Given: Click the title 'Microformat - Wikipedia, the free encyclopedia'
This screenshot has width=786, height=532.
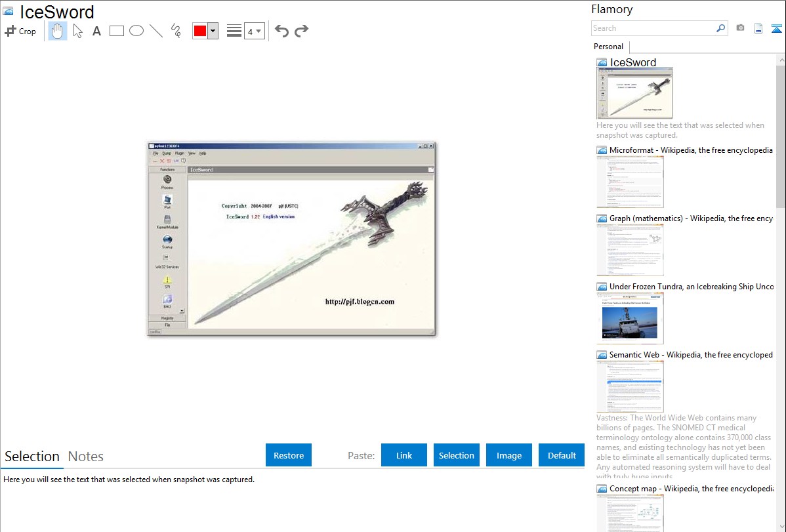Looking at the screenshot, I should tap(691, 150).
